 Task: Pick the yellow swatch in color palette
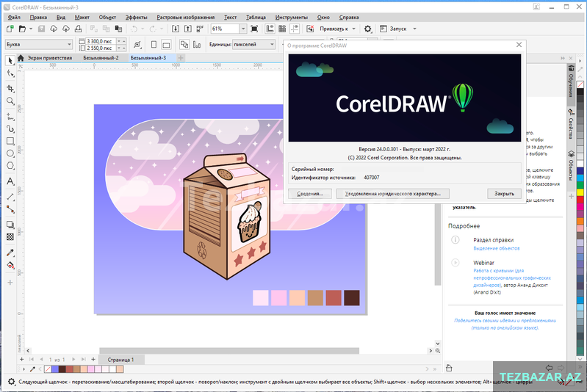click(580, 192)
